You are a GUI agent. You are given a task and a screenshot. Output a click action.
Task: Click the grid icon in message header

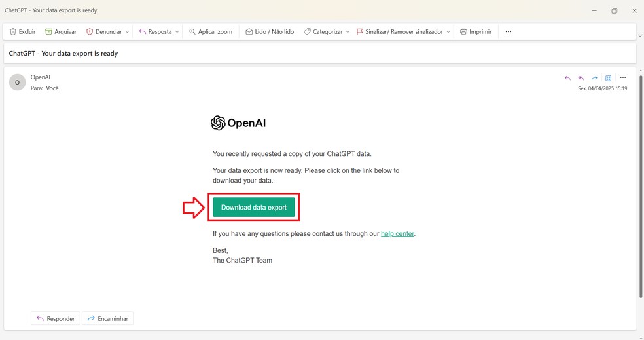609,78
